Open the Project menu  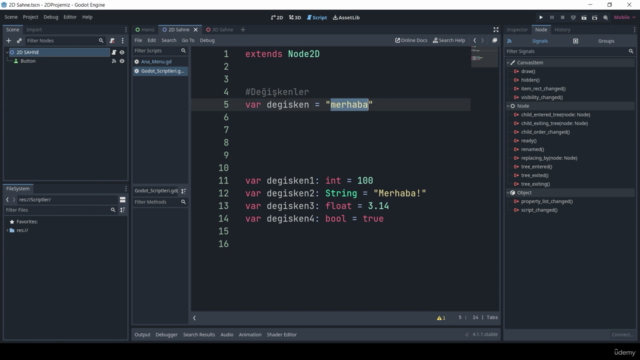30,17
